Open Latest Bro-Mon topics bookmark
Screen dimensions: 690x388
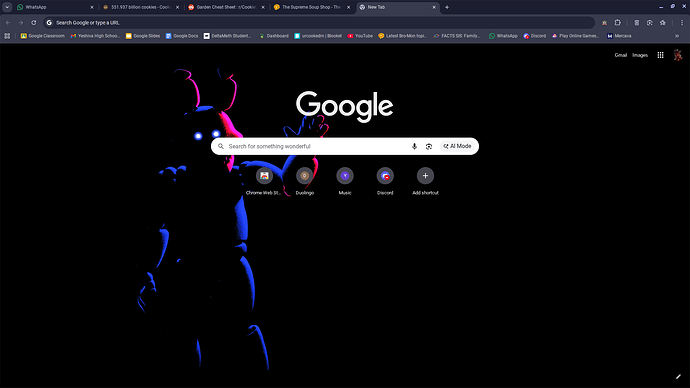tap(403, 36)
